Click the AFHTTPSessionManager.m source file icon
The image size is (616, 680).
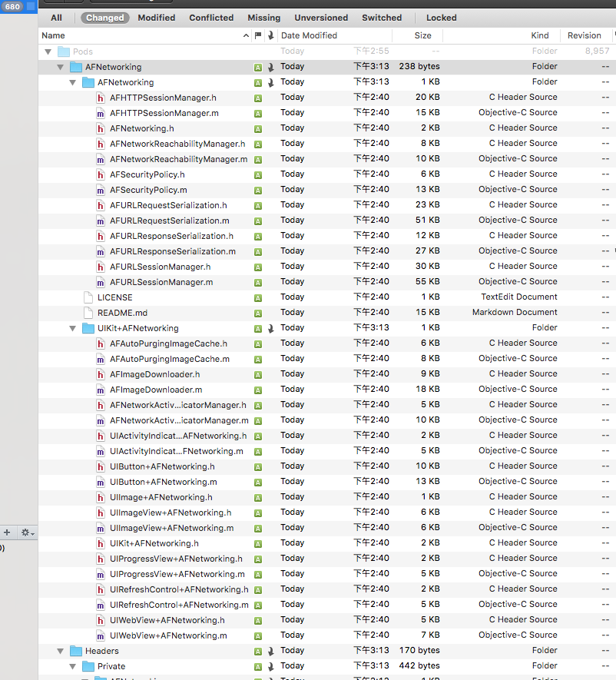[101, 113]
